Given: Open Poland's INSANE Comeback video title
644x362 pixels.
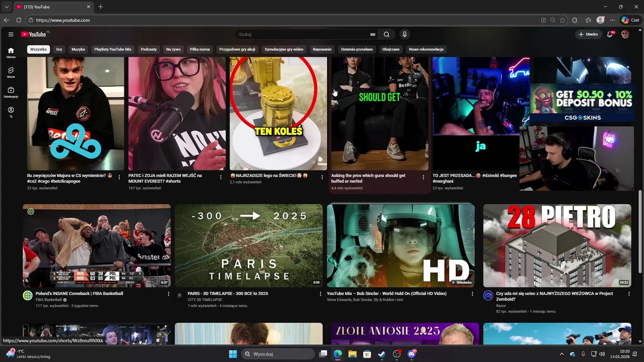Looking at the screenshot, I should click(x=79, y=294).
